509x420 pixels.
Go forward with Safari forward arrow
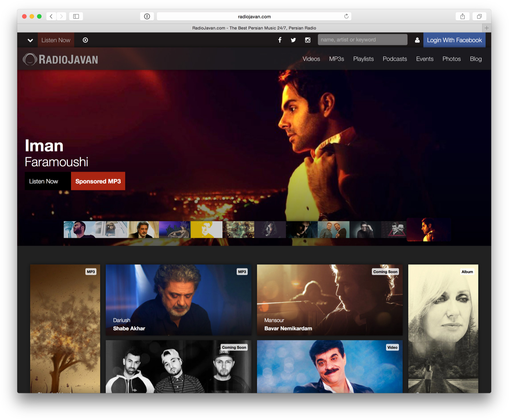[61, 16]
